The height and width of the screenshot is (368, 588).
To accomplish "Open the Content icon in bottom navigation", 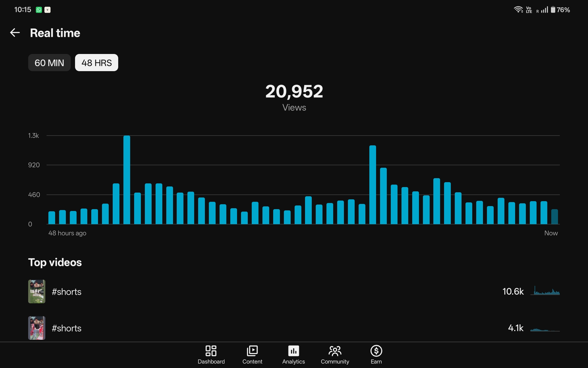I will [252, 351].
